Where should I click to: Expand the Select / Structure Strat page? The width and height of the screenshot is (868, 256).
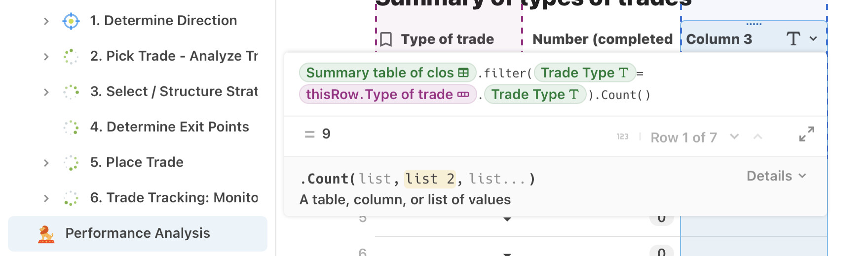coord(46,92)
